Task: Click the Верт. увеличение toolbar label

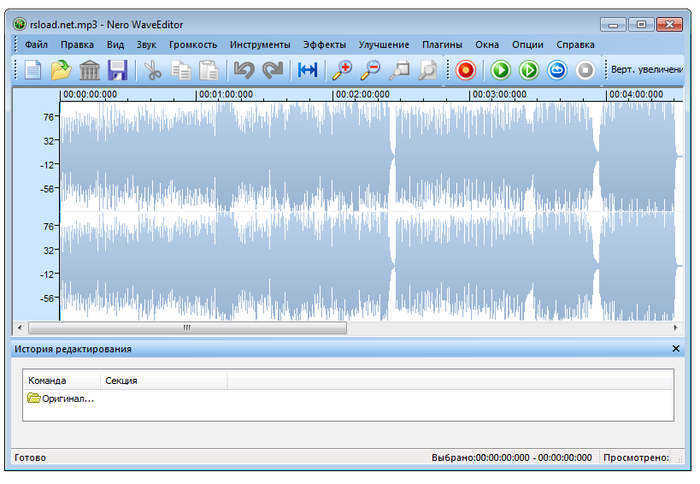Action: click(647, 70)
